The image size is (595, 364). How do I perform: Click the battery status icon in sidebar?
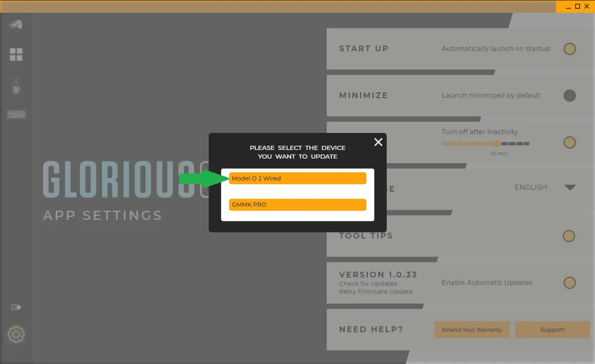click(x=16, y=307)
